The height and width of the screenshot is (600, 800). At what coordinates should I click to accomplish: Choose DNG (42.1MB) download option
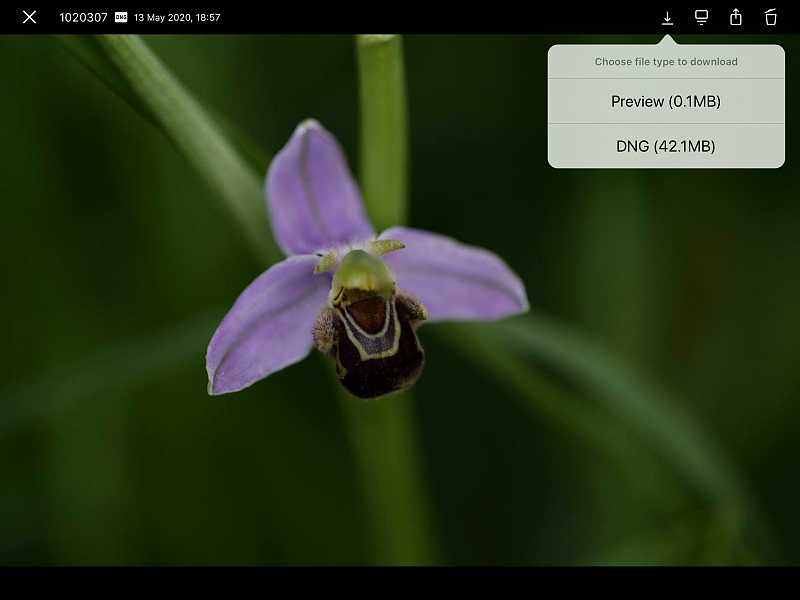pyautogui.click(x=666, y=146)
